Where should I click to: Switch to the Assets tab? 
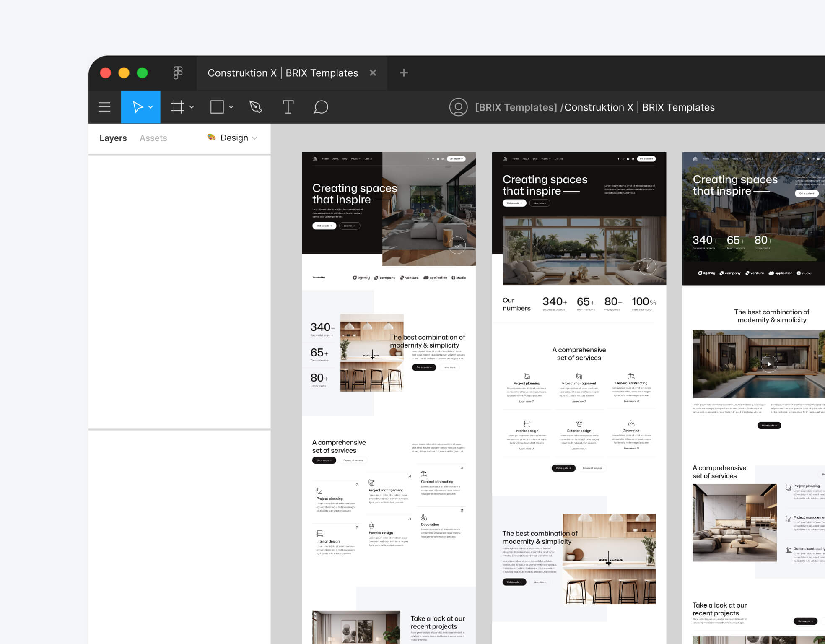point(153,138)
